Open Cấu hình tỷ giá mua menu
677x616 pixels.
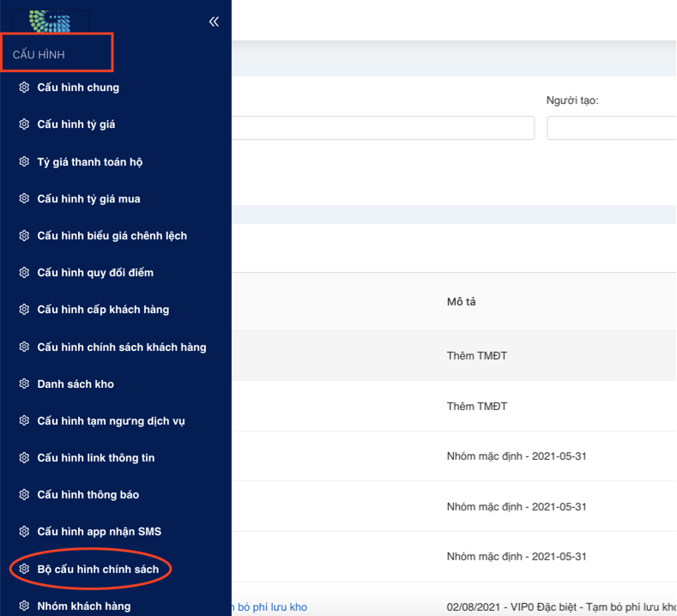tap(88, 199)
